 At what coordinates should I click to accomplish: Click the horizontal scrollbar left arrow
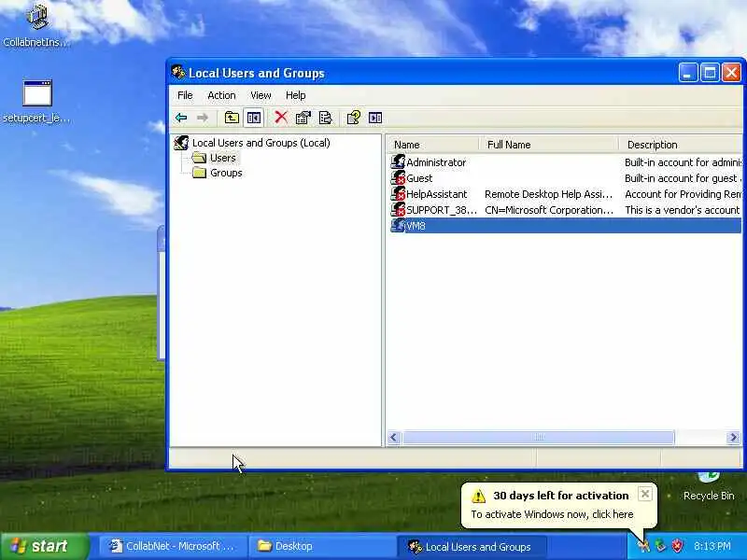(x=393, y=437)
